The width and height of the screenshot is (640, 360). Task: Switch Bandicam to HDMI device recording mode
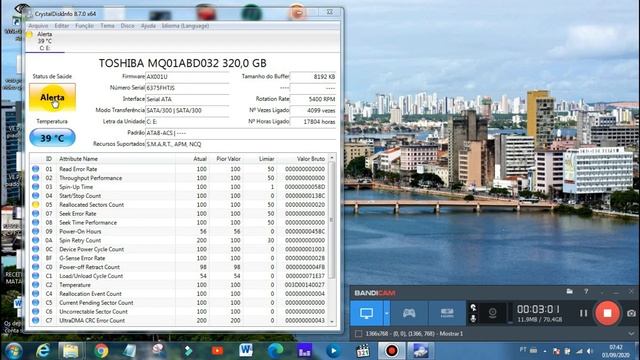(x=447, y=313)
